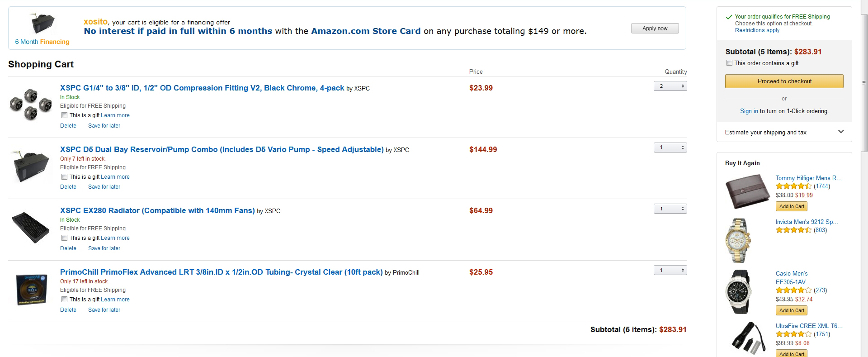The height and width of the screenshot is (357, 868).
Task: Click the D5 reservoir pump product image
Action: tap(31, 166)
